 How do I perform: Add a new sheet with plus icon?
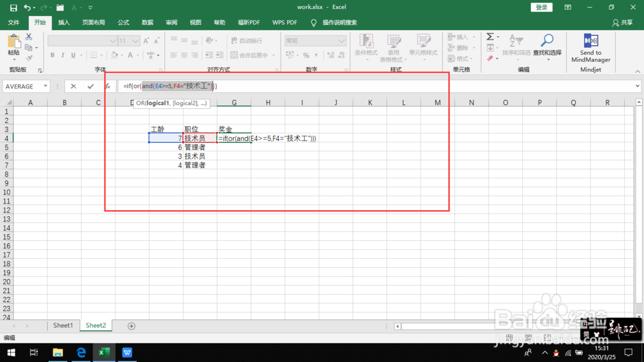[x=131, y=326]
